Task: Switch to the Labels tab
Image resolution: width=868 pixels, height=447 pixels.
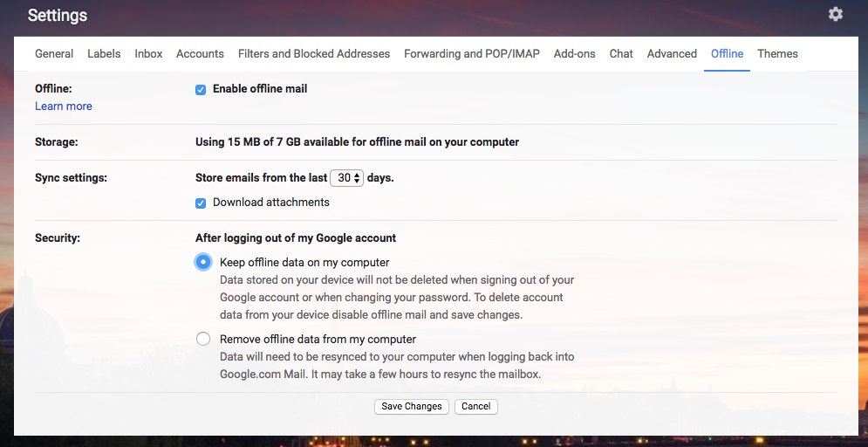Action: (x=104, y=54)
